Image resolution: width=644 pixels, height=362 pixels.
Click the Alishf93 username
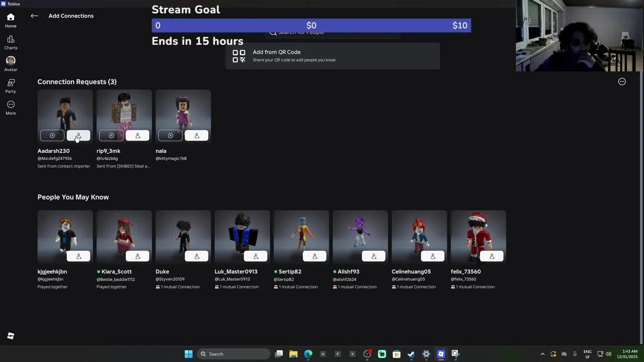click(x=348, y=271)
